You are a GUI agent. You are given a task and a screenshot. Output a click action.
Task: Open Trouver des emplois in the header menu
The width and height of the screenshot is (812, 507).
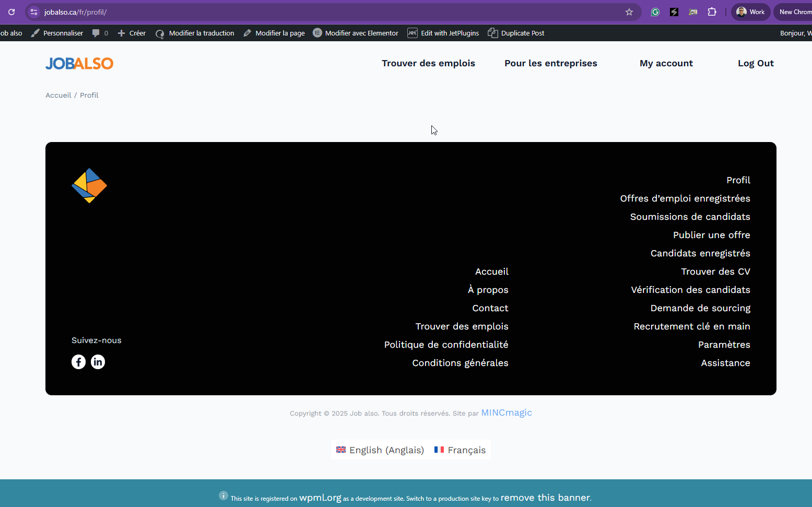point(428,63)
